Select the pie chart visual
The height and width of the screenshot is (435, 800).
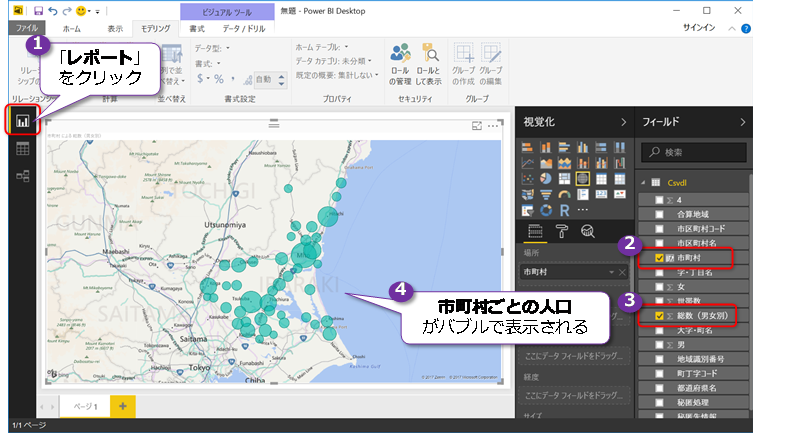click(x=546, y=179)
